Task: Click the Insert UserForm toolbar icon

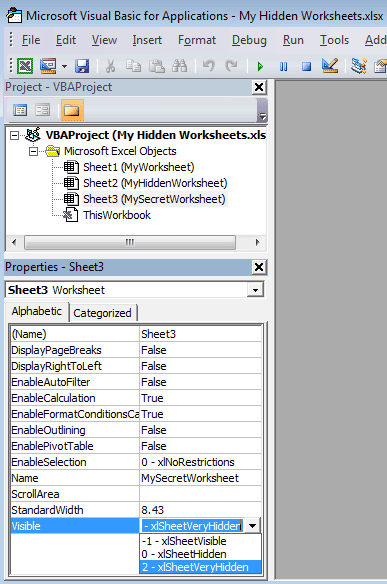Action: [x=48, y=66]
